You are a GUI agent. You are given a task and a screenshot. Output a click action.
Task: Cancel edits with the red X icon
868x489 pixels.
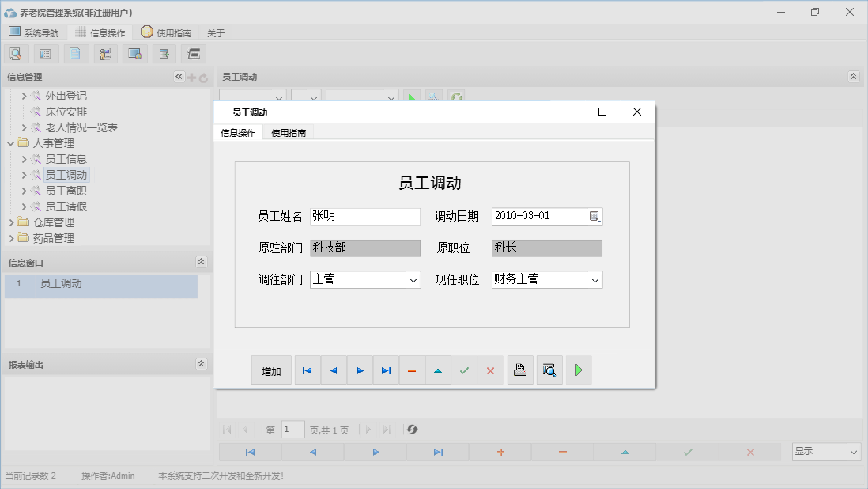pos(490,370)
